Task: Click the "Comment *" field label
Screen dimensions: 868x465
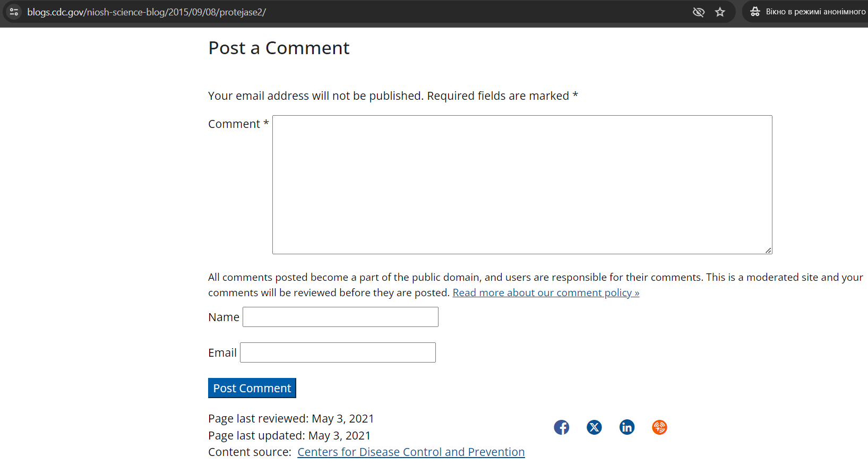Action: (238, 124)
